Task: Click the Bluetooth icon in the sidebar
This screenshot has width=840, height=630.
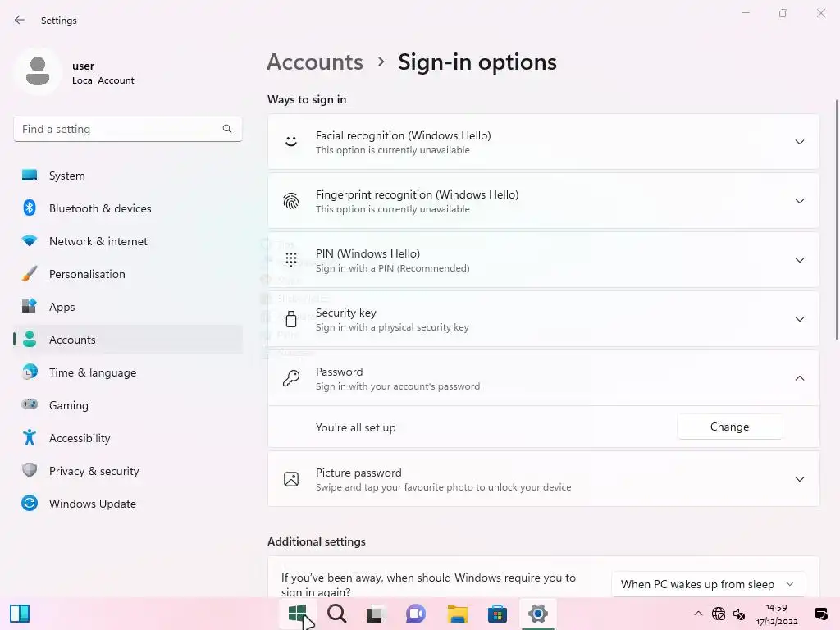Action: click(30, 208)
